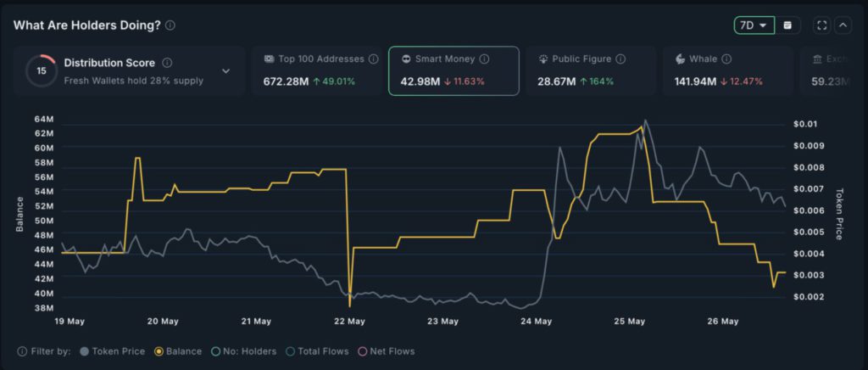Screen dimensions: 868x370
Task: Select the Public Figure card
Action: [590, 70]
